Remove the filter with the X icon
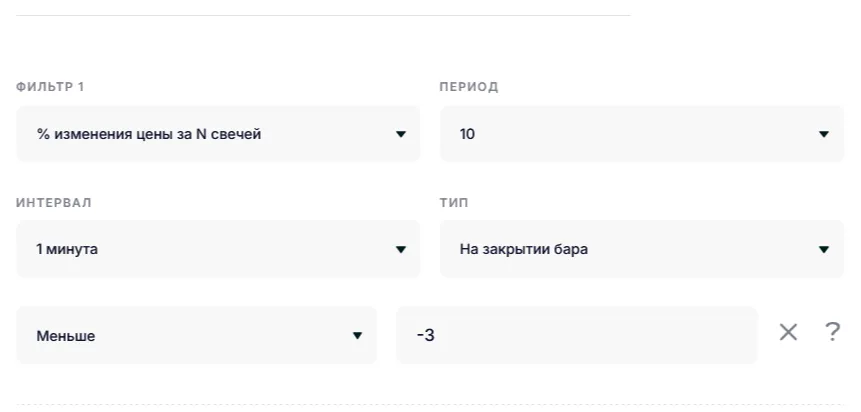Screen dimensions: 861x412 [788, 333]
